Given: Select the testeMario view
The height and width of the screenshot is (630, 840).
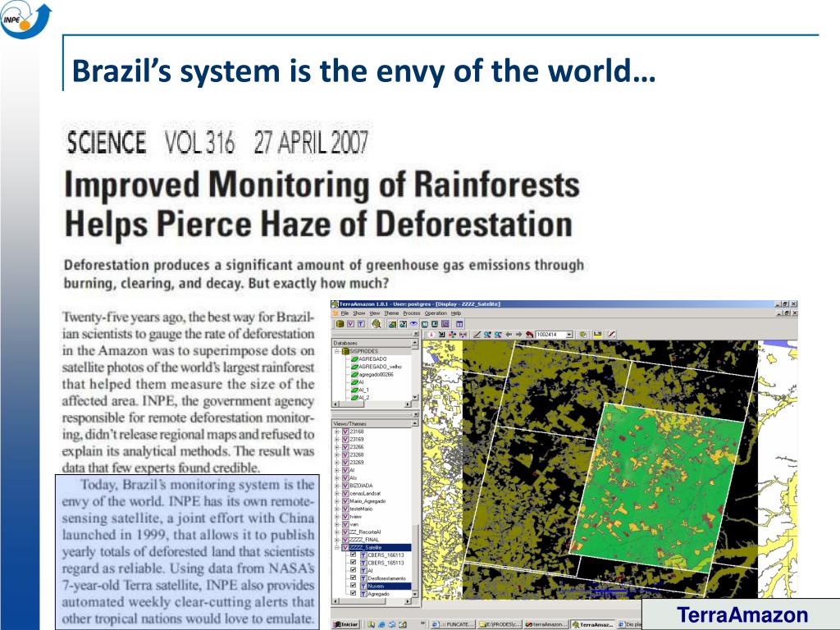Looking at the screenshot, I should tap(361, 509).
